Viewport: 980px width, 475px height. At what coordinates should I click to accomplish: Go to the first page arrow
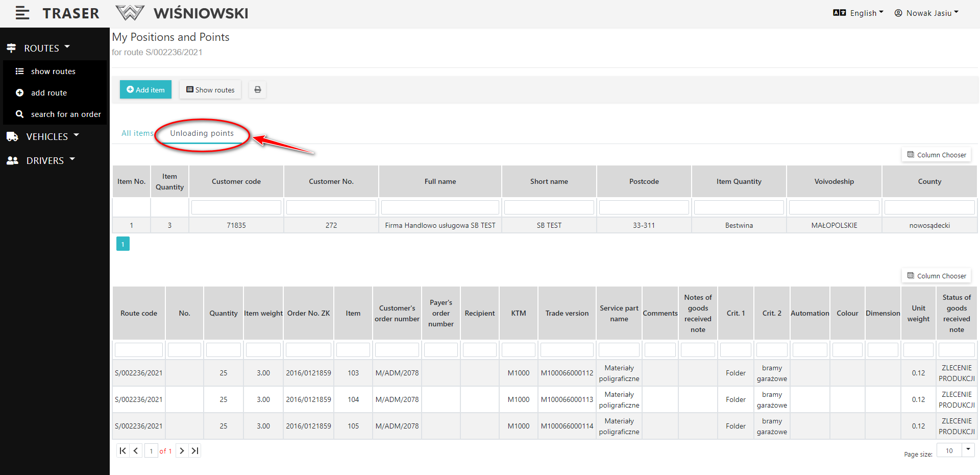coord(122,450)
